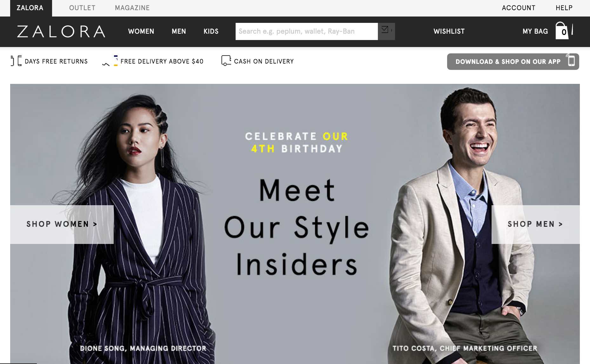Click the phone icon on app banner

click(x=571, y=61)
